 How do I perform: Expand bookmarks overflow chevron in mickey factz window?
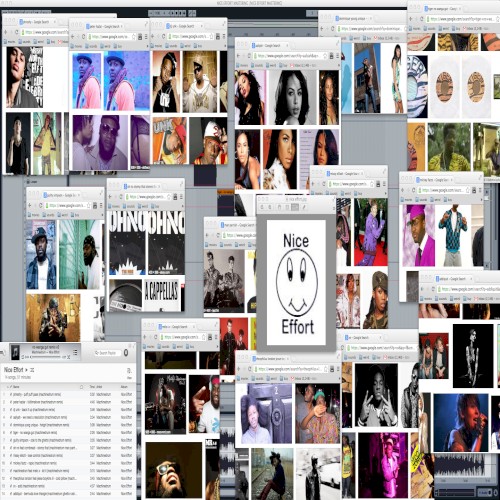pyautogui.click(x=481, y=199)
